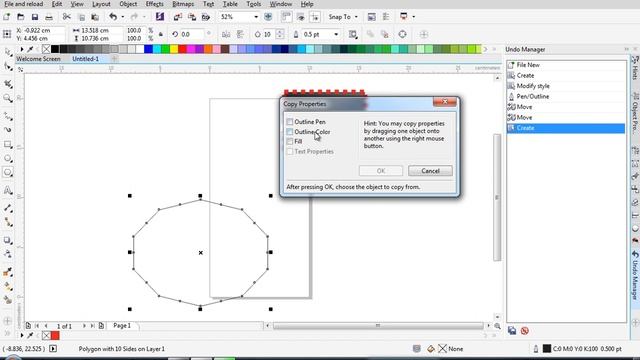This screenshot has height=360, width=640.
Task: Select the Interactive Fill tool
Action: tap(8, 286)
